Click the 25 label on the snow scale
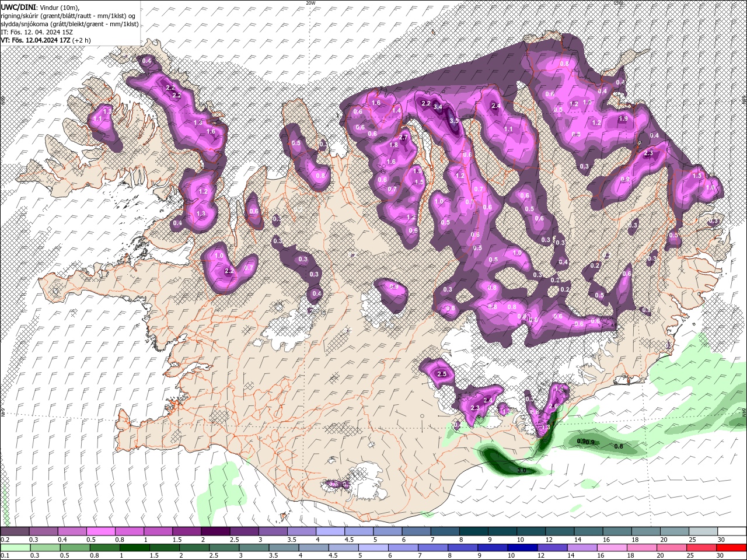 (693, 540)
